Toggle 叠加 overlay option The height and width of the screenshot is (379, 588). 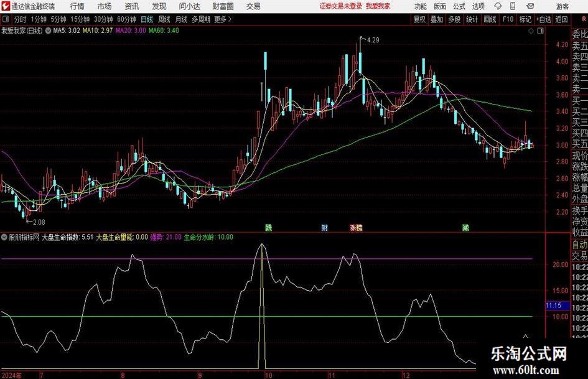click(437, 19)
